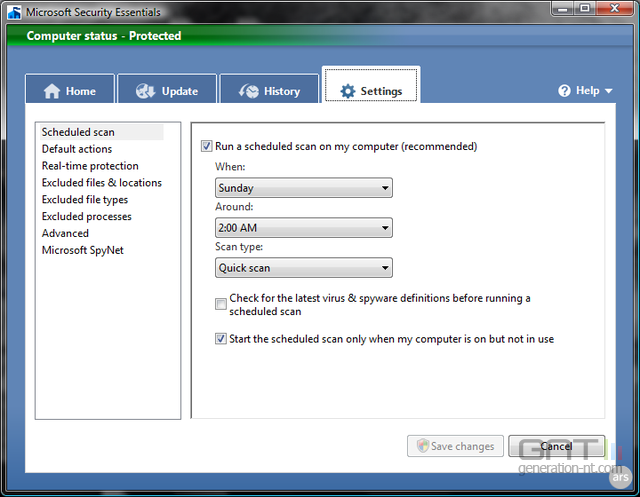Image resolution: width=640 pixels, height=497 pixels.
Task: Open the Home tab
Action: point(70,89)
